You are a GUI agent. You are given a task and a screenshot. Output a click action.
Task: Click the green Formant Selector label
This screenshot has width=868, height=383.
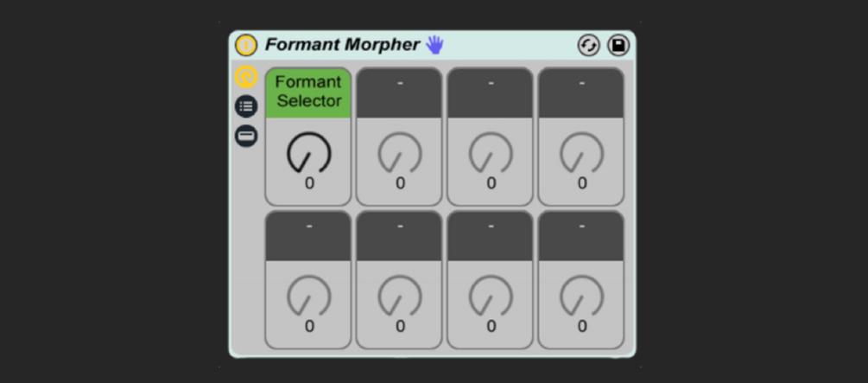tap(308, 93)
